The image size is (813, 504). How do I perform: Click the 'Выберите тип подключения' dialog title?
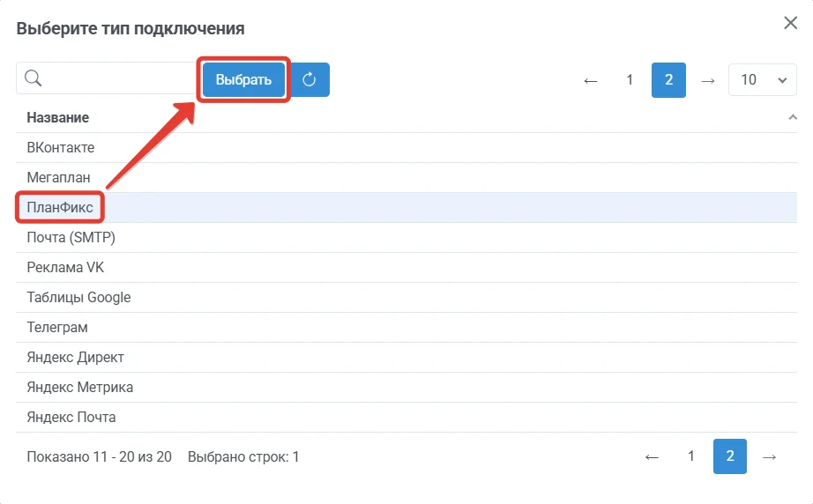[x=131, y=28]
